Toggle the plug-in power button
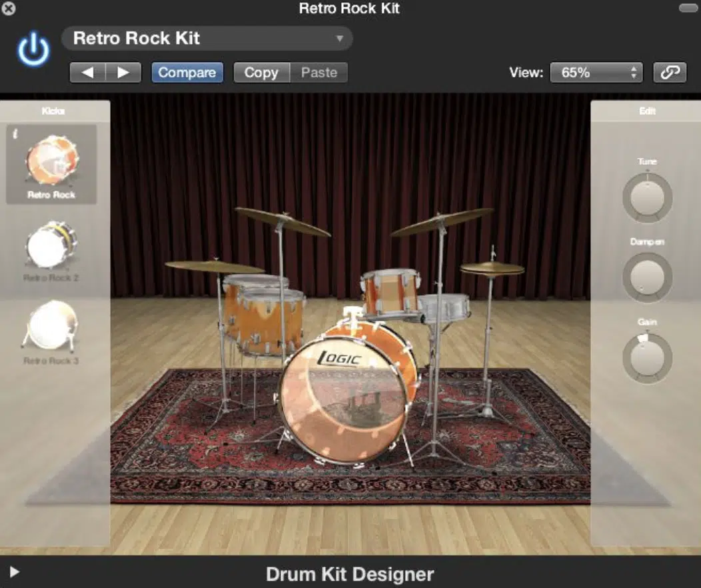 (33, 49)
